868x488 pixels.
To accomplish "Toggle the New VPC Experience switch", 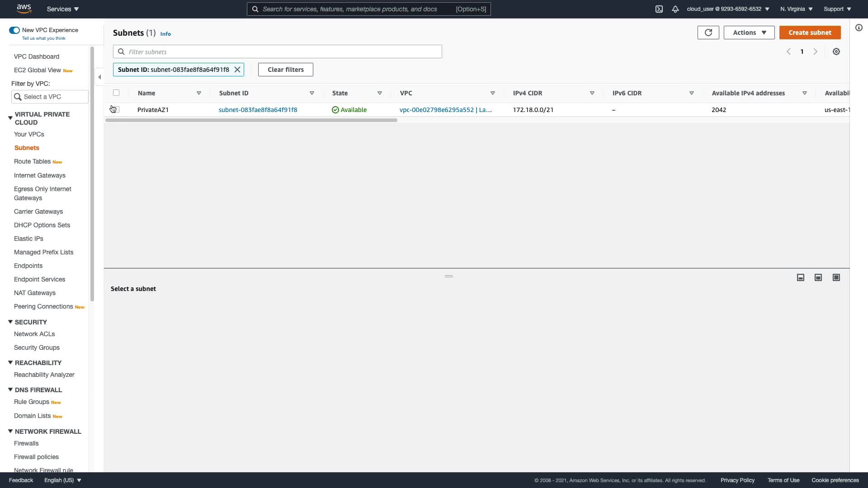I will 14,30.
